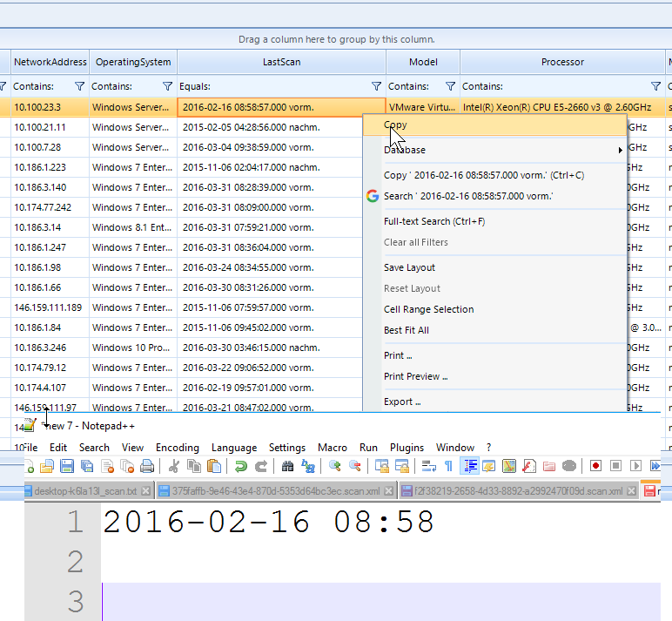This screenshot has width=672, height=621.
Task: Click the Redo arrow icon
Action: [x=261, y=466]
